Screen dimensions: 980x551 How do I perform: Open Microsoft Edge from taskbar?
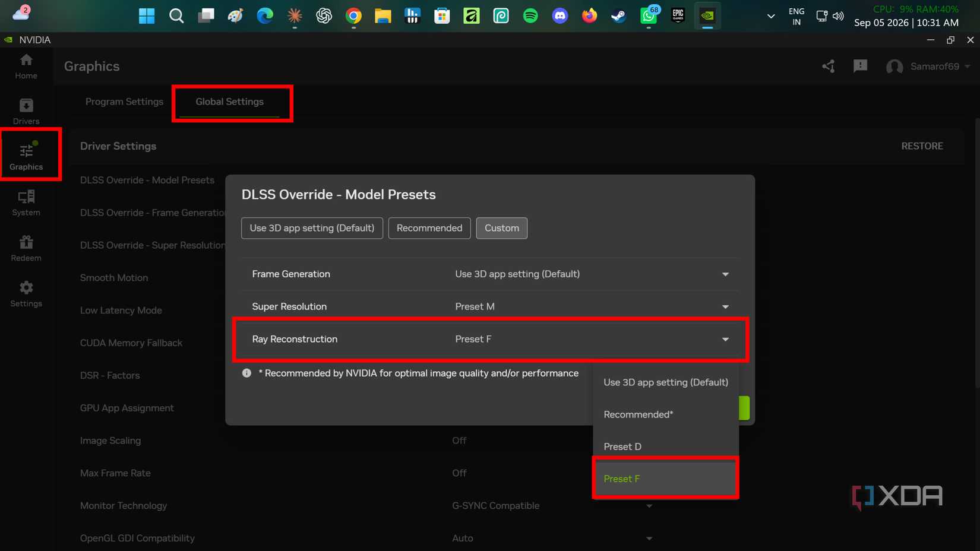click(265, 16)
